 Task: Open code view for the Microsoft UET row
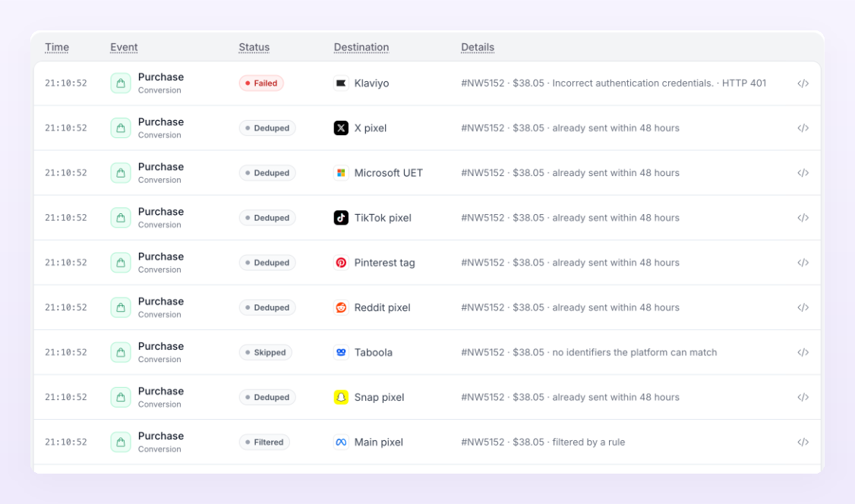[x=803, y=173]
